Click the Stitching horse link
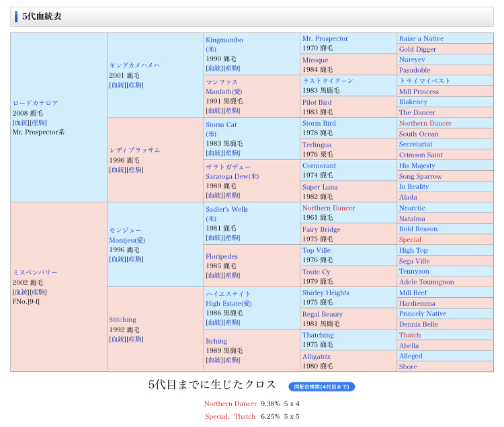The image size is (504, 427). [x=122, y=320]
